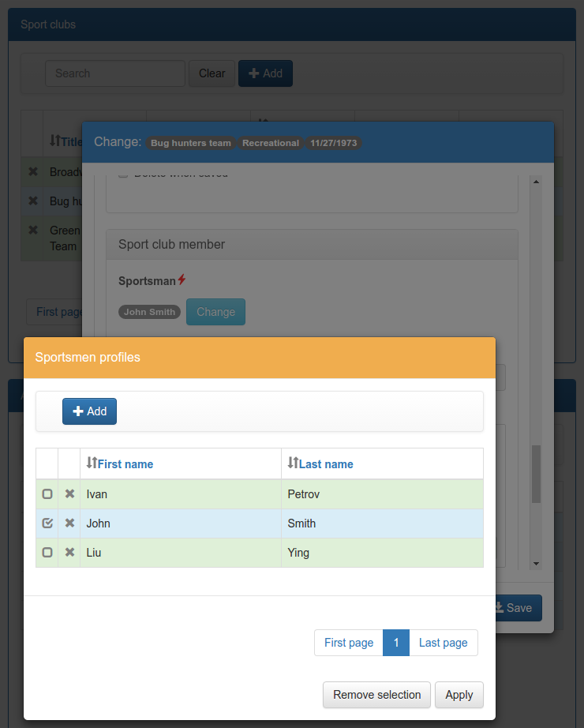This screenshot has height=728, width=584.
Task: Go to First page in Sport clubs
Action: (54, 312)
